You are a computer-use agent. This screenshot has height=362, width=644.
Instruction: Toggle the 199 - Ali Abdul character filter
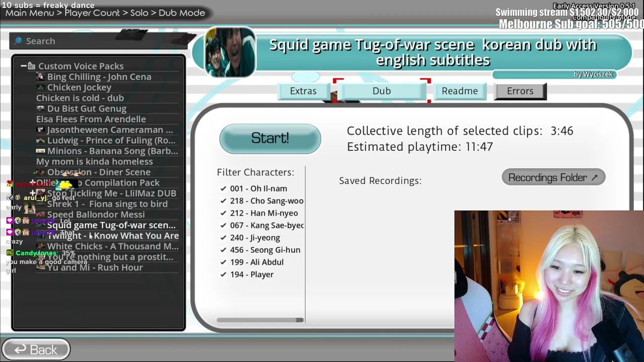(223, 262)
